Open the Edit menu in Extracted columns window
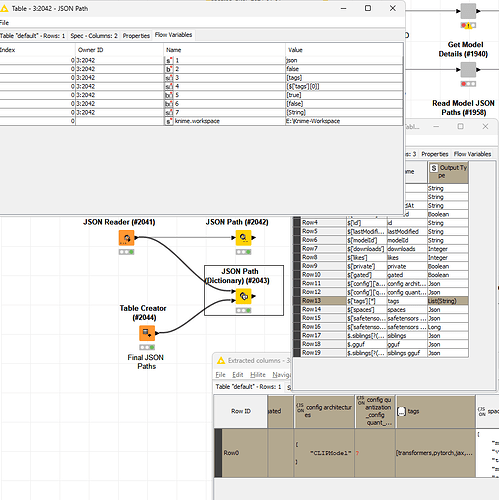This screenshot has width=499, height=500. coord(238,375)
